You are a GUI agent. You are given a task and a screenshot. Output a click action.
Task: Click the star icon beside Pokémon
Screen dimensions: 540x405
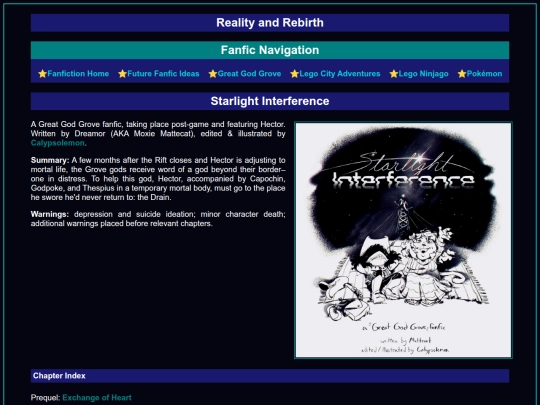[462, 74]
